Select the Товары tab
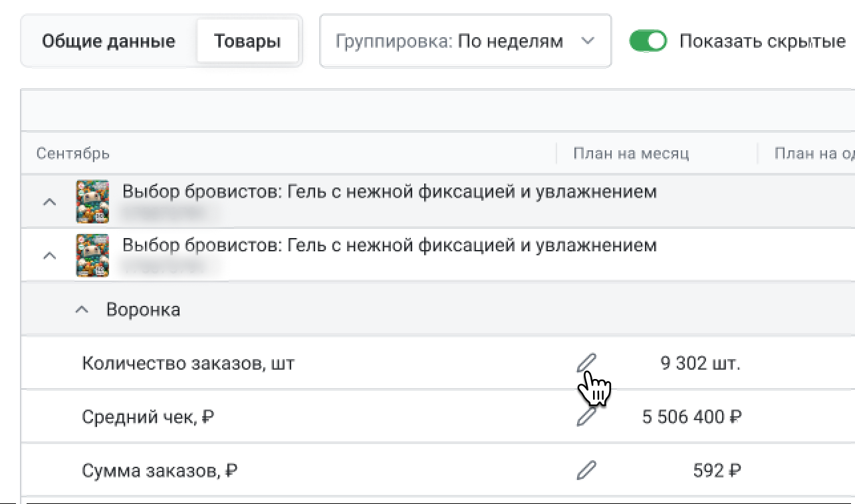855x504 pixels. pos(247,41)
